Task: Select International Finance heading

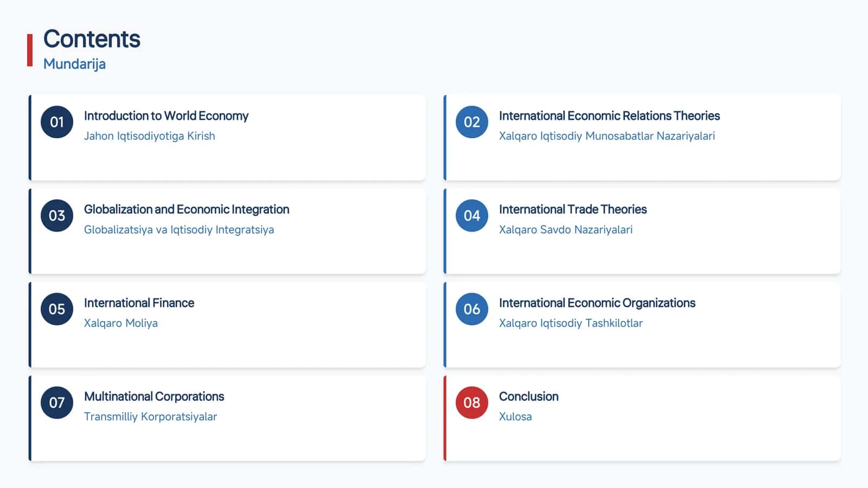Action: coord(139,303)
